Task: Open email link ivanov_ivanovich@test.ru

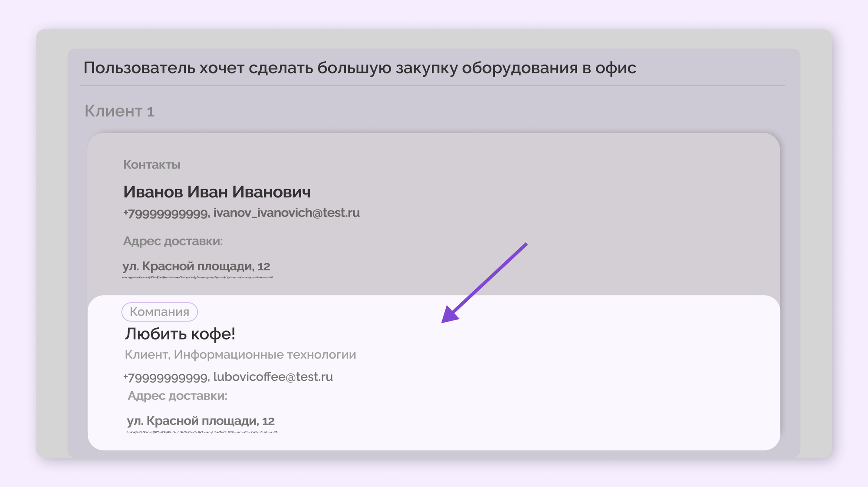Action: 286,213
